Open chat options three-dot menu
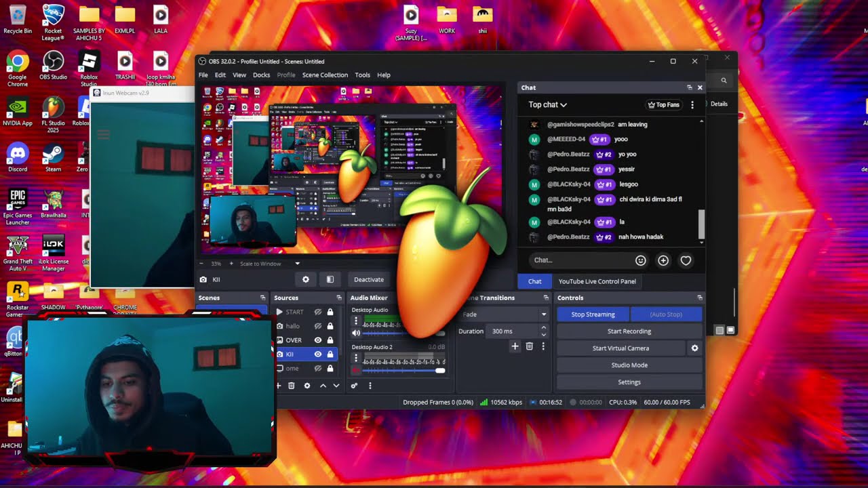This screenshot has width=868, height=488. click(x=692, y=105)
